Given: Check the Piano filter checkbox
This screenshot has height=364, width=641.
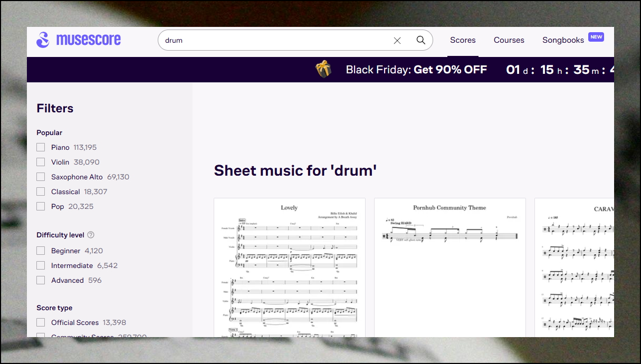Looking at the screenshot, I should click(41, 148).
